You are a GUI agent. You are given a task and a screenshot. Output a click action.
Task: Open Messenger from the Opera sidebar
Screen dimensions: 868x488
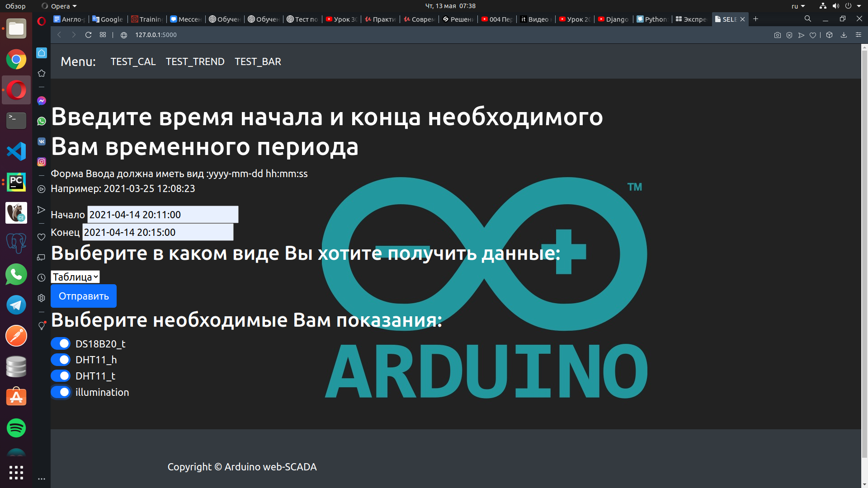pos(41,101)
